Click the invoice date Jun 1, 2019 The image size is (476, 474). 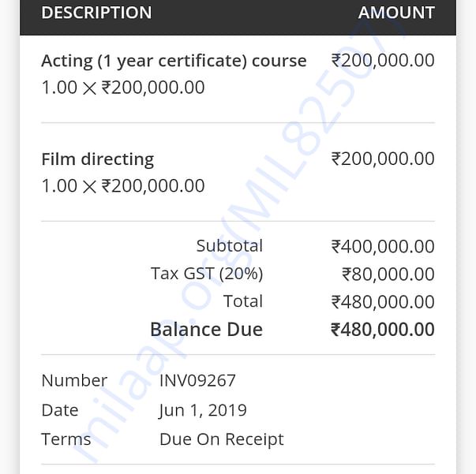click(x=203, y=410)
